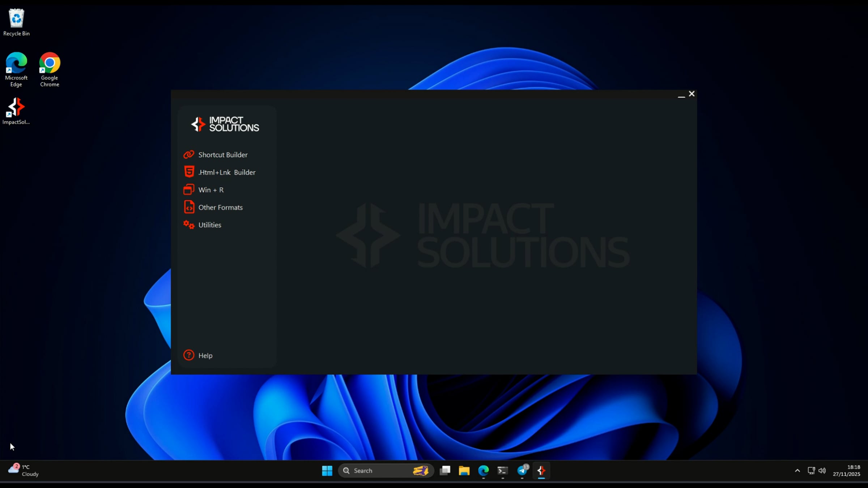Click the Impact Solutions taskbar icon

coord(541,471)
